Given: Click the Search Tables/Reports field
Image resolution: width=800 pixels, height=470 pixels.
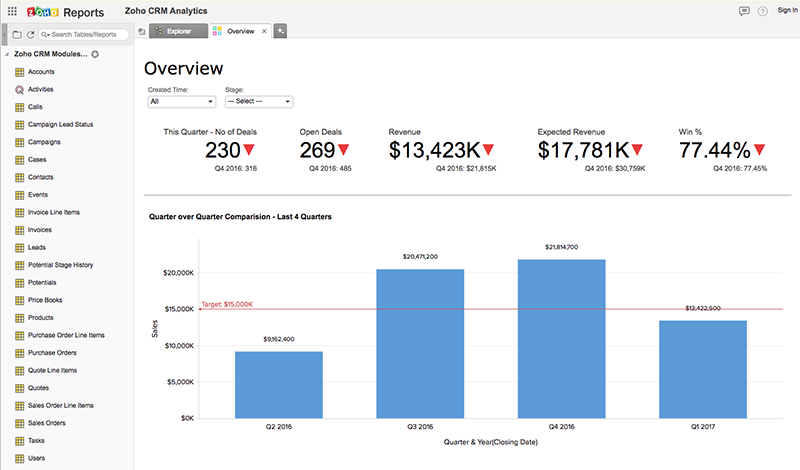Looking at the screenshot, I should coord(84,34).
